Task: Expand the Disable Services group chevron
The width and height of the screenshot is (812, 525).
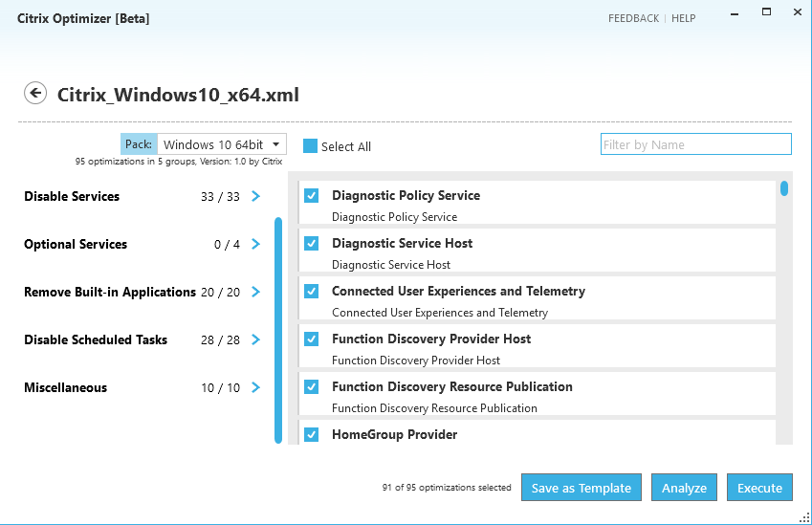Action: coord(255,196)
